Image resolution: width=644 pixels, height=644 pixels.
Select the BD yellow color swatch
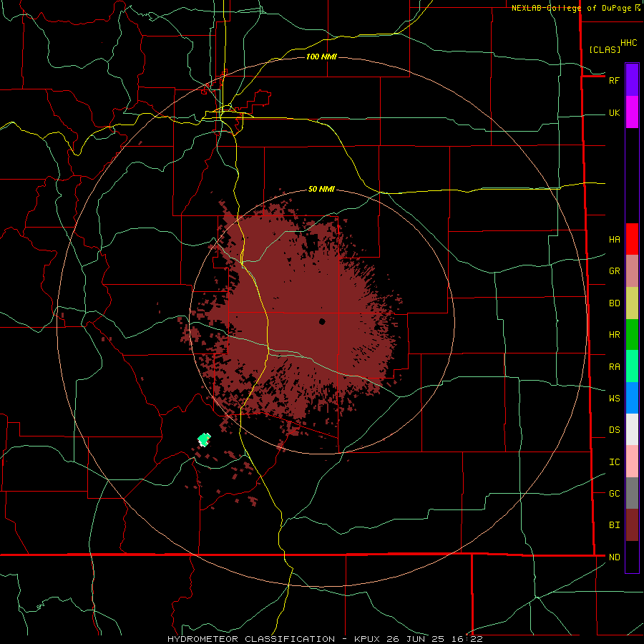point(632,303)
